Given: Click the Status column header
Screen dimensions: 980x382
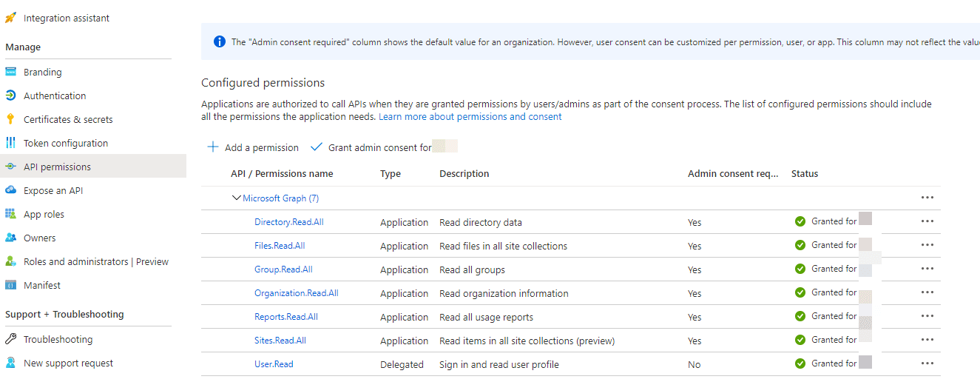Looking at the screenshot, I should (805, 174).
